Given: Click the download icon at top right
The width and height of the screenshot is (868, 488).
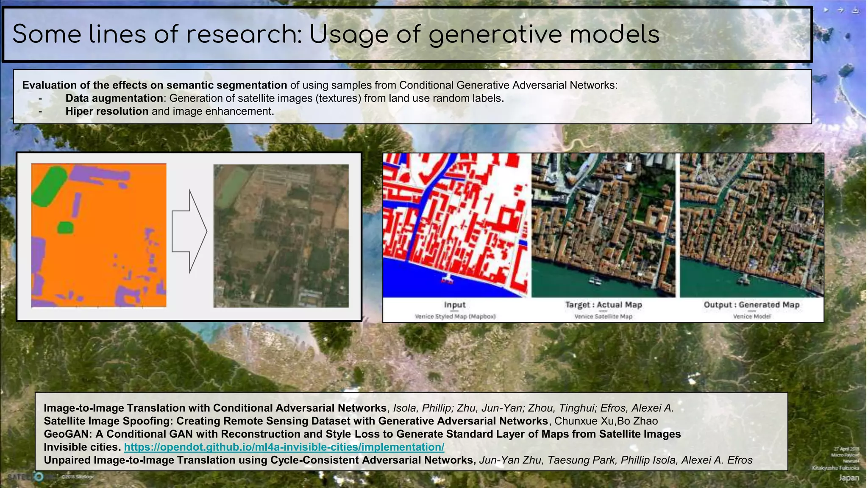Looking at the screenshot, I should (855, 11).
